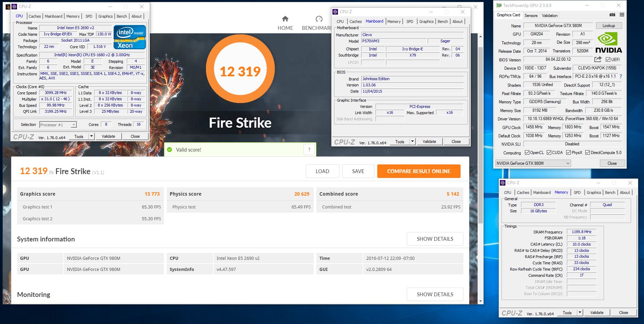Screen dimensions: 644x324
Task: Switch to Caches tab in CPU-Z CPU window
Action: tap(35, 16)
